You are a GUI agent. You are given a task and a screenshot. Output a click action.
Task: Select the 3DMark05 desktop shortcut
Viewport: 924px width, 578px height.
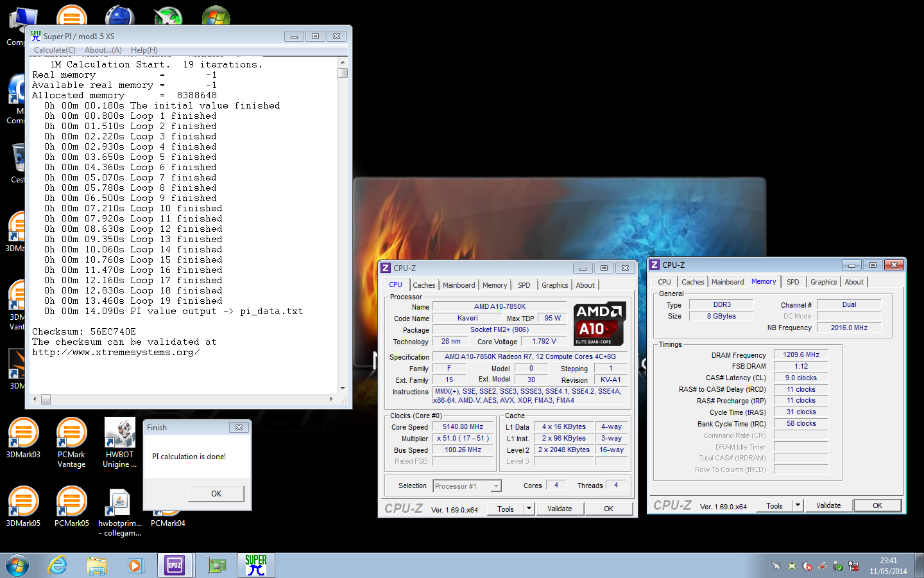point(23,507)
